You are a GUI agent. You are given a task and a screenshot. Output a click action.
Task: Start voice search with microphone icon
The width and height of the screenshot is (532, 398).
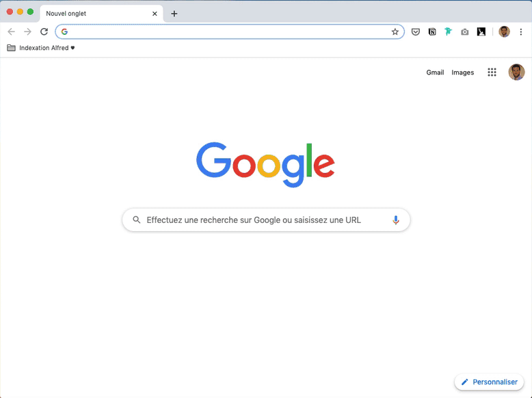pos(396,220)
